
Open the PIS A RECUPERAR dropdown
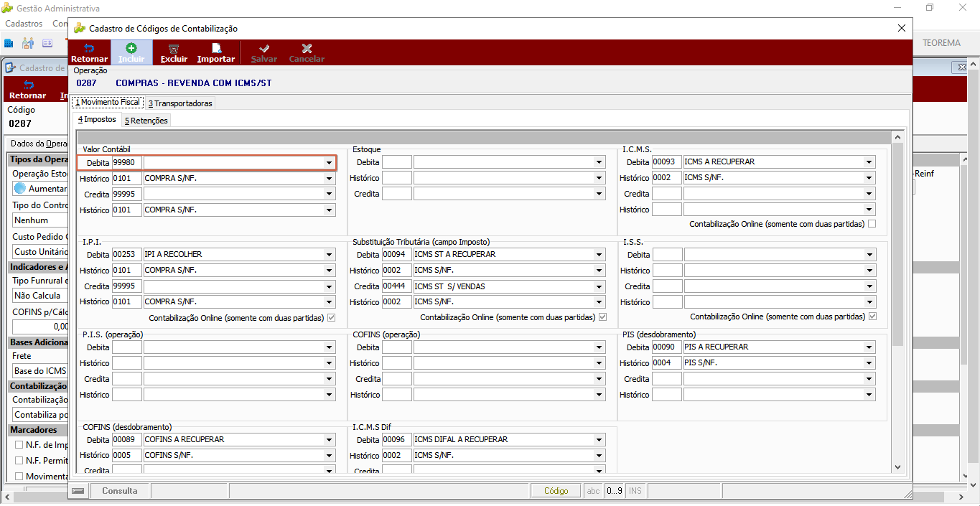point(869,347)
